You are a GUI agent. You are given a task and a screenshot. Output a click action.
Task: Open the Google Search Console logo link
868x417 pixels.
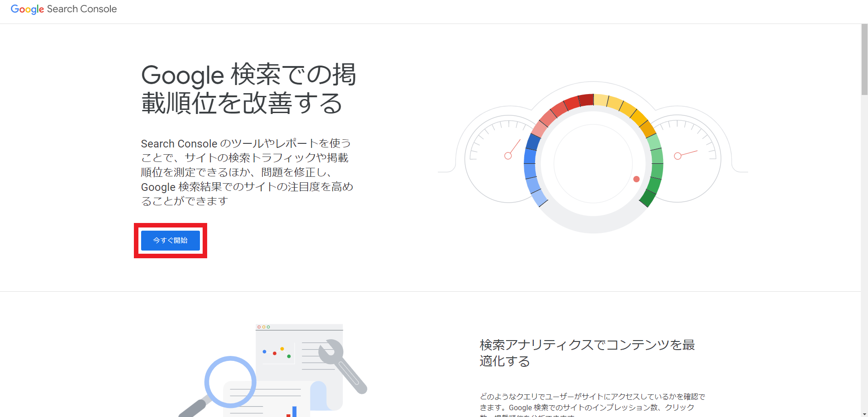click(x=64, y=9)
